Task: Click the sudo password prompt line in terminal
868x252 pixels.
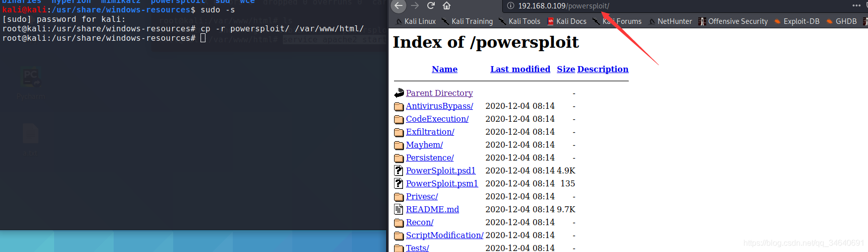Action: [x=64, y=19]
